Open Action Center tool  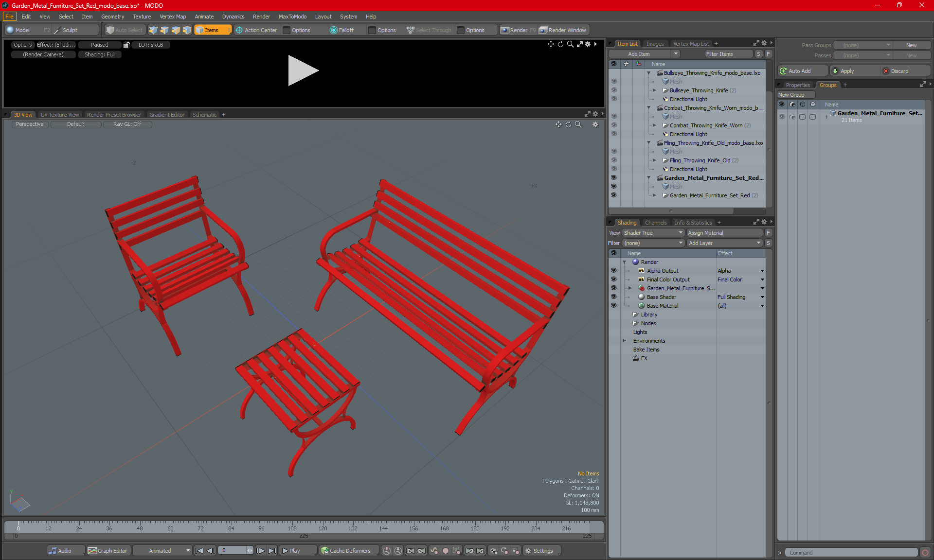[256, 30]
